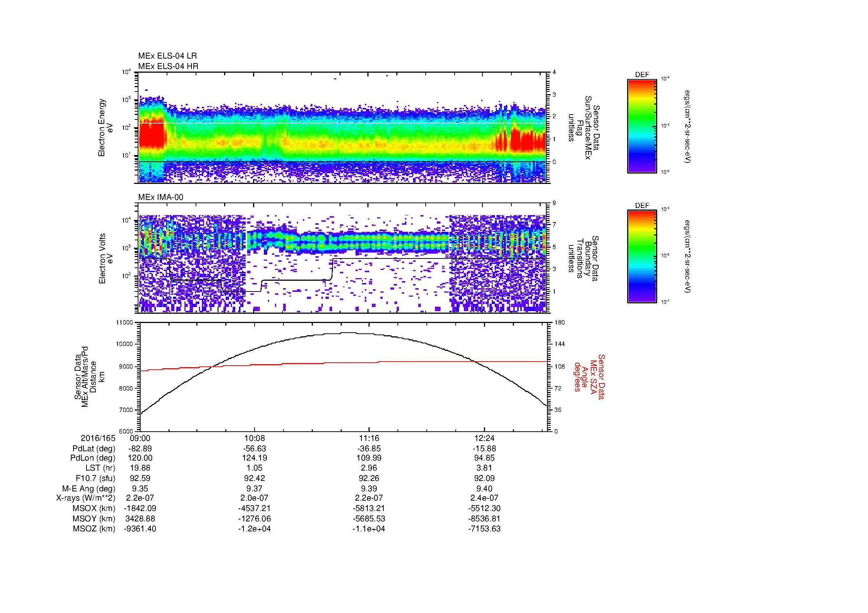The image size is (868, 613).
Task: Click the MSOX value -5512.30
Action: point(484,509)
